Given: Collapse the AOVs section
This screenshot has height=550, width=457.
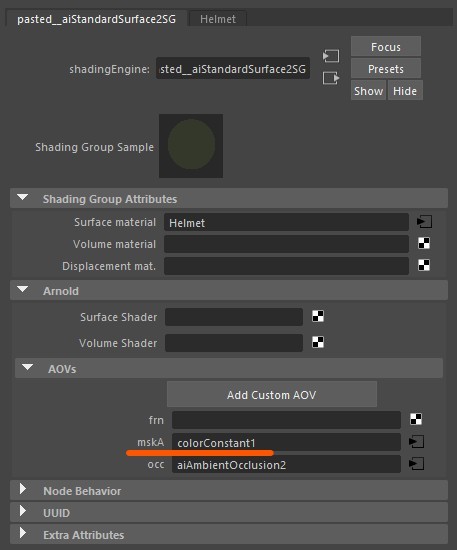Looking at the screenshot, I should (27, 368).
